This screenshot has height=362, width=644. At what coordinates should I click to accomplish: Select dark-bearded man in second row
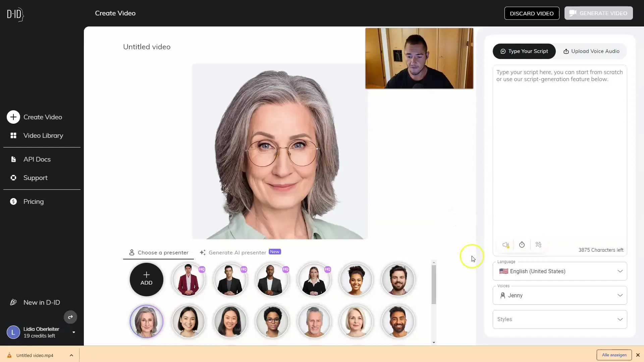(x=398, y=321)
